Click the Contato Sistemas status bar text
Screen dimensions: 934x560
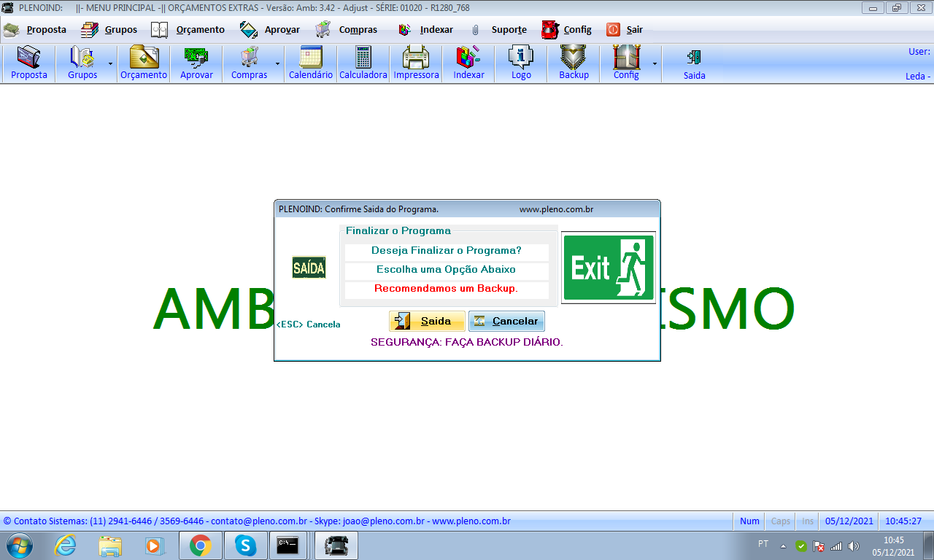(x=257, y=521)
